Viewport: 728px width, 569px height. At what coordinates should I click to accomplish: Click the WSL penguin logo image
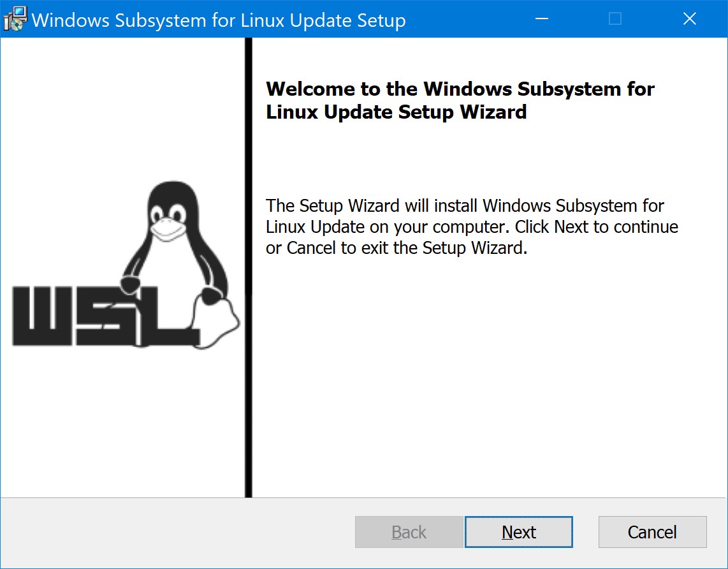click(126, 265)
